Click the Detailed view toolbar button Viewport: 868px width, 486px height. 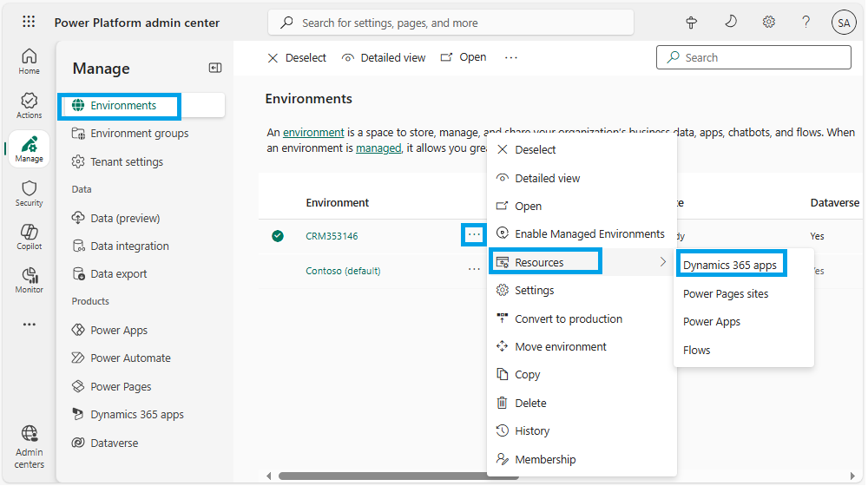(384, 57)
